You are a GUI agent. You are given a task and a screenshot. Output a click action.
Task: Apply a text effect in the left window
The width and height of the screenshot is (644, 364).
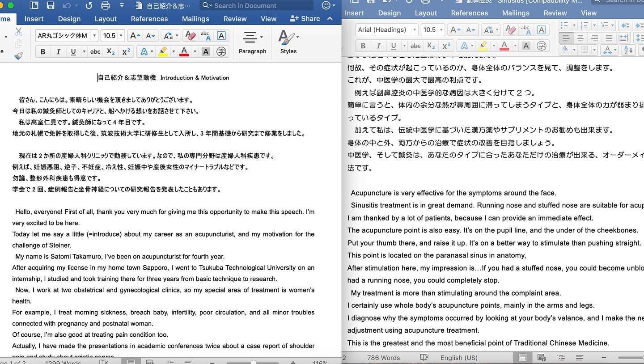(x=144, y=52)
